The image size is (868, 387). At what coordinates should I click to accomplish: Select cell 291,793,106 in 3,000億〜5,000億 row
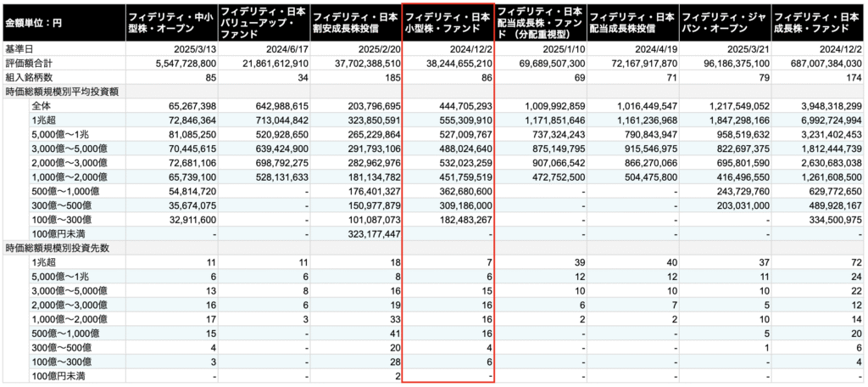(374, 149)
